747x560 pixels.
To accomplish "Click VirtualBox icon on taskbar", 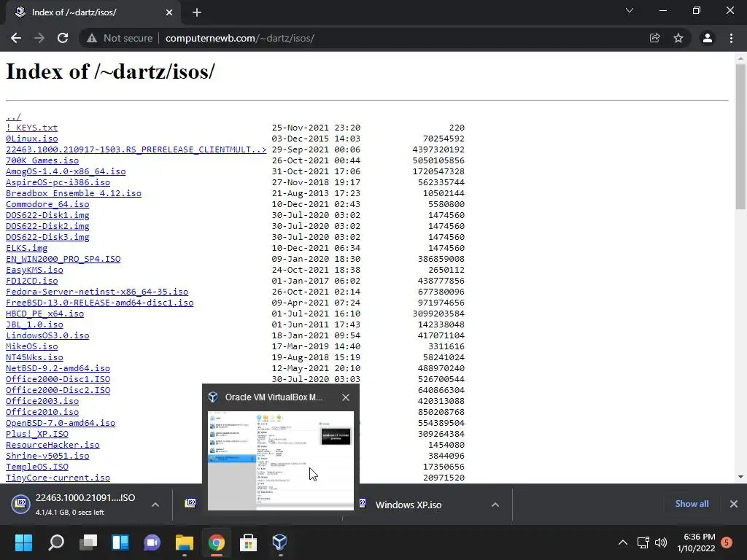I will (x=279, y=542).
